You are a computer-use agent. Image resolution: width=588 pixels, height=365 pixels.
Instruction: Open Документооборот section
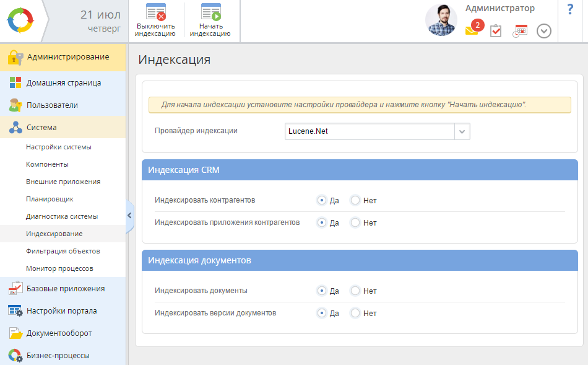59,333
